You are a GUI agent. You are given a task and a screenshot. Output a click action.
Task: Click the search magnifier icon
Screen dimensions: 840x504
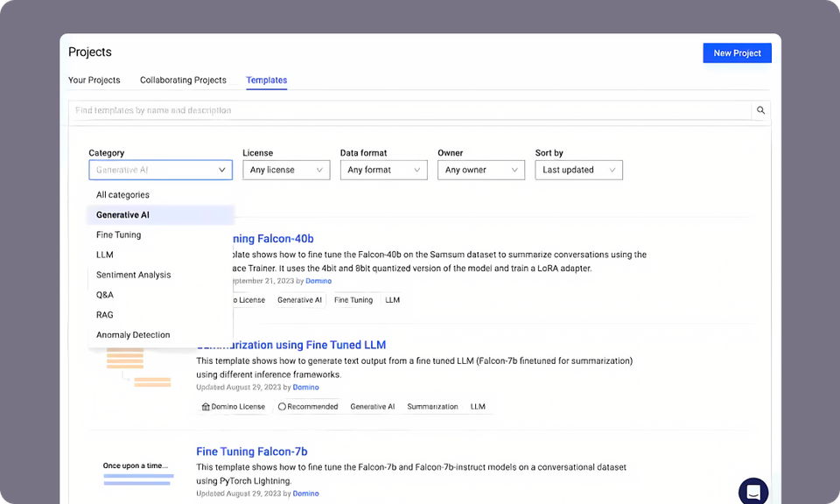coord(760,110)
